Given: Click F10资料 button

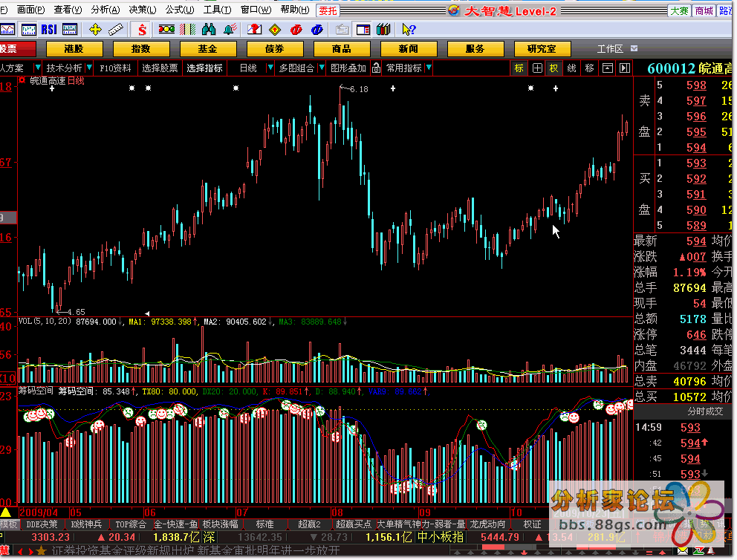Looking at the screenshot, I should [115, 68].
